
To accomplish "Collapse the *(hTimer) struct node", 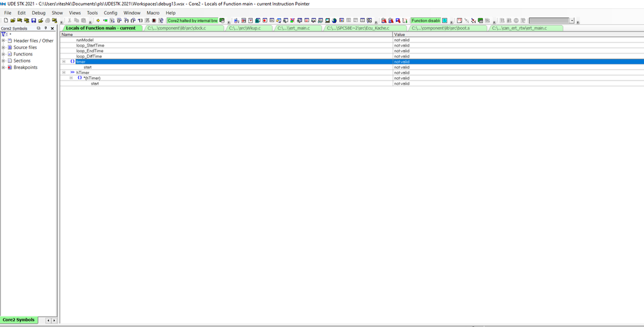I will [x=71, y=78].
